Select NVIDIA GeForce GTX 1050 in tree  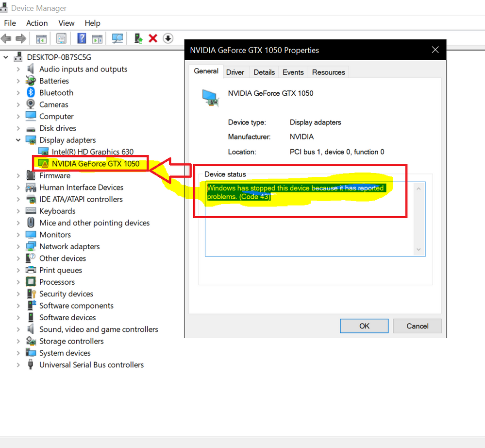tap(96, 163)
